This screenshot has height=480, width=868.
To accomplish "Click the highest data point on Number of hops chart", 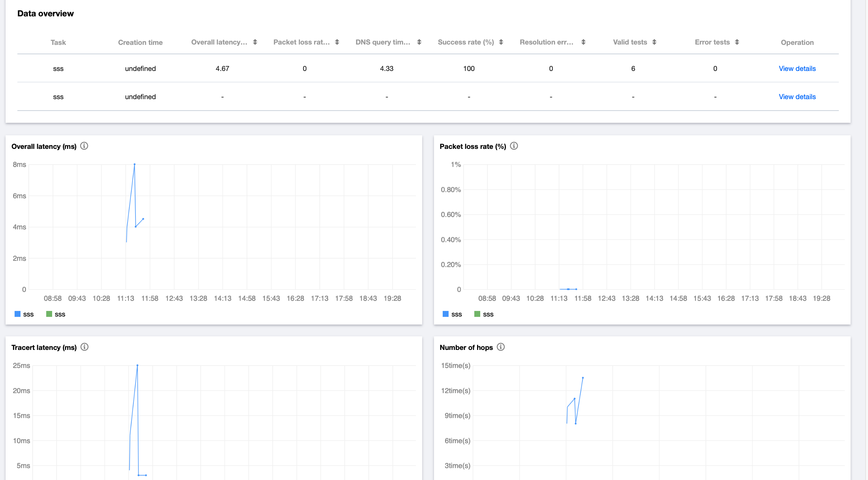I will (x=583, y=378).
